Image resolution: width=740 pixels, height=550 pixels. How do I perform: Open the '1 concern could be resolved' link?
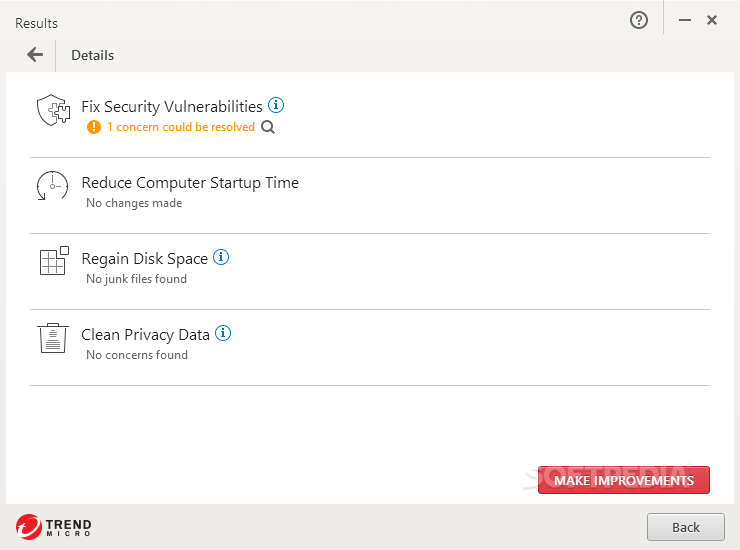(x=181, y=127)
